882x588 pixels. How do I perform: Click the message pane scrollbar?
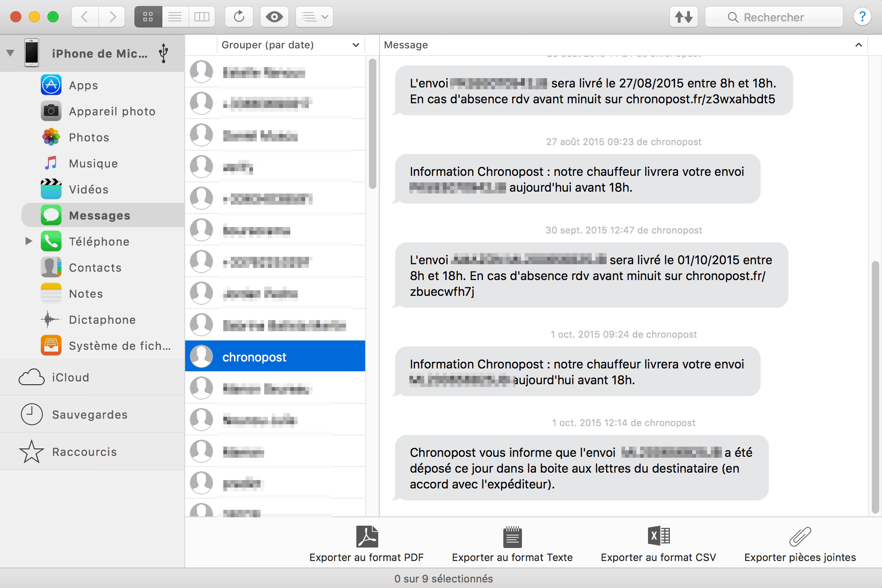875,387
